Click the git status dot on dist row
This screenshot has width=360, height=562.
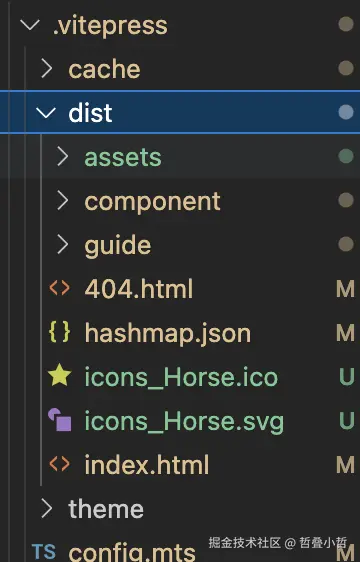[x=346, y=112]
